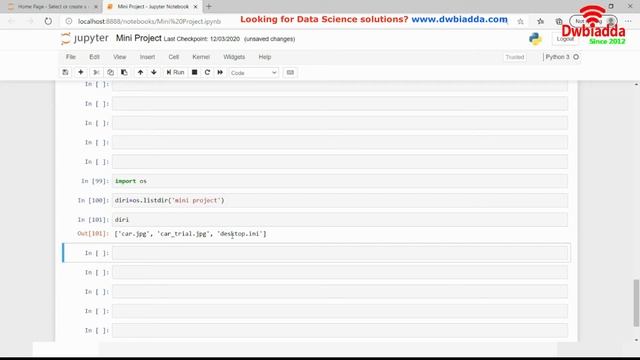Close the Mini Project browser tab

pos(195,7)
